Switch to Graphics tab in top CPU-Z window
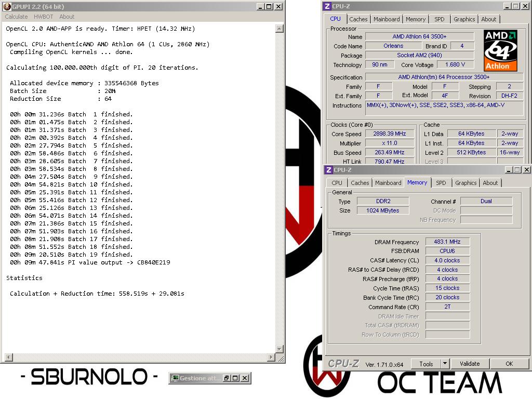 (464, 19)
